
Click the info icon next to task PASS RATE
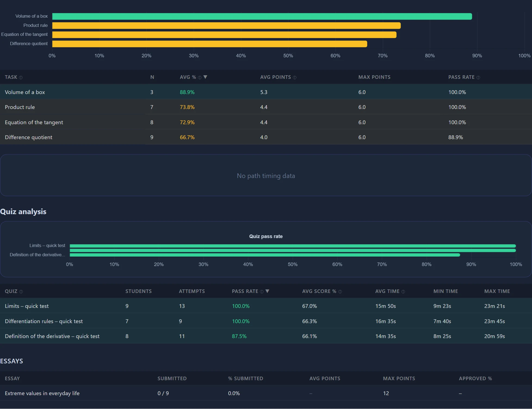(x=478, y=78)
